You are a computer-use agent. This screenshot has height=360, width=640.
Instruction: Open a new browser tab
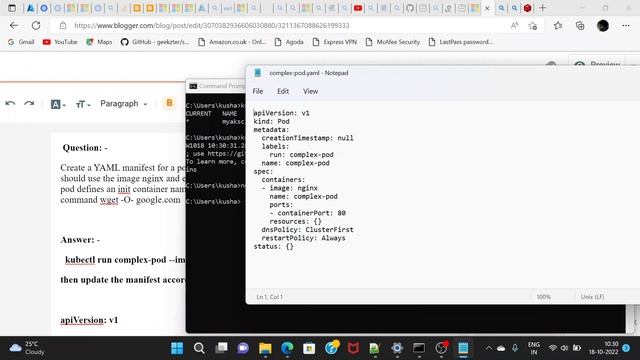click(x=542, y=8)
